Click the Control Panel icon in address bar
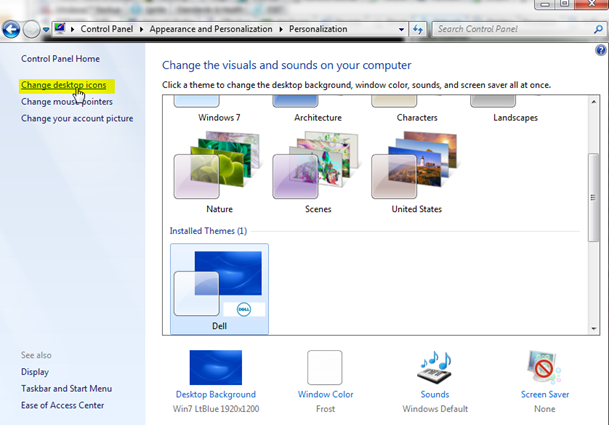The height and width of the screenshot is (425, 609). point(60,29)
